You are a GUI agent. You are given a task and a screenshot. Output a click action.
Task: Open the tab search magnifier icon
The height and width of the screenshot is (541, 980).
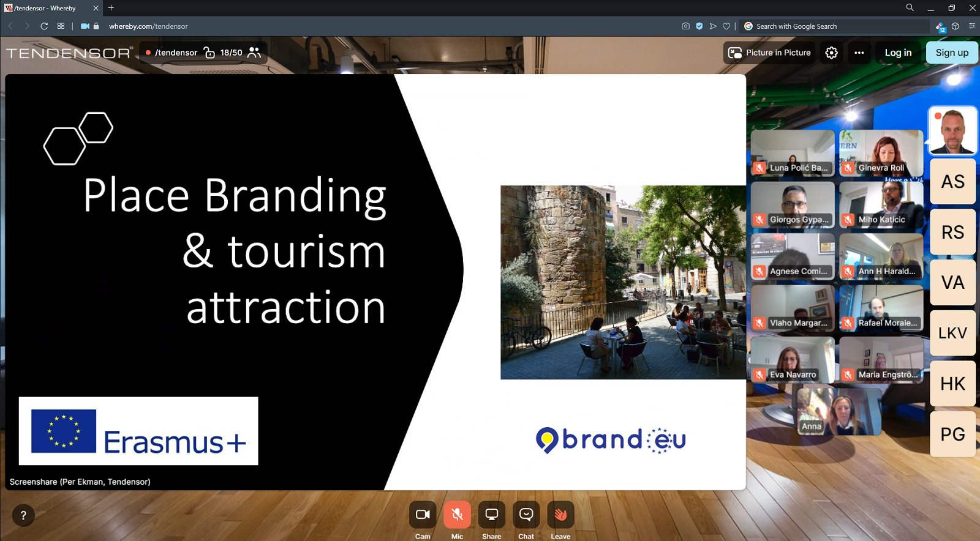910,8
